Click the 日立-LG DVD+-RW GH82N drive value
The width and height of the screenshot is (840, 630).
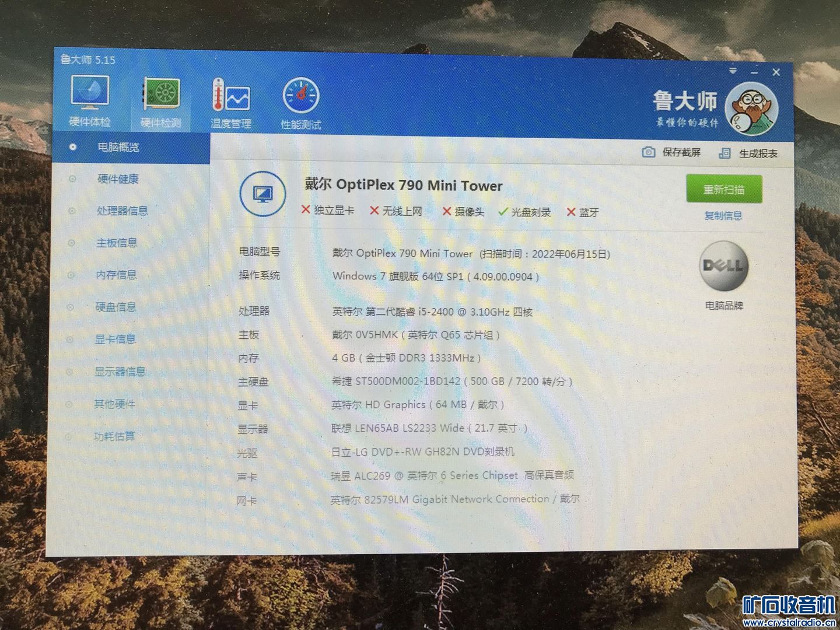(423, 452)
